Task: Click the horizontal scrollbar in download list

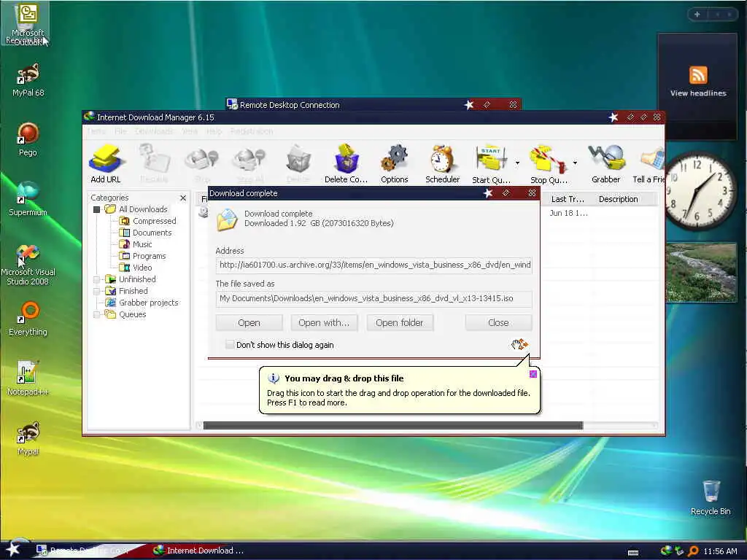Action: click(x=393, y=425)
